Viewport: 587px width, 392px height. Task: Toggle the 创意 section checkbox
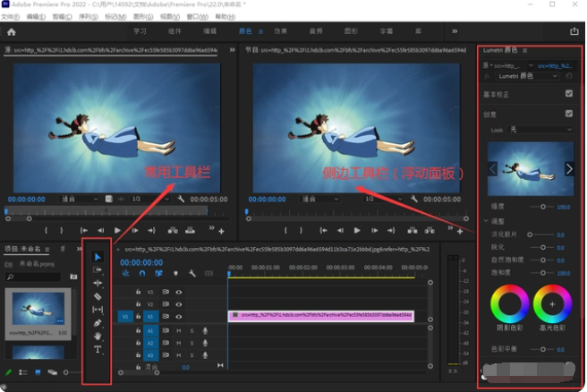coord(568,114)
